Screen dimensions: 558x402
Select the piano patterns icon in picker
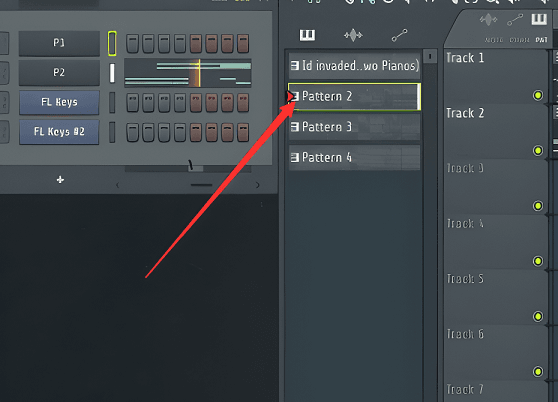point(307,35)
